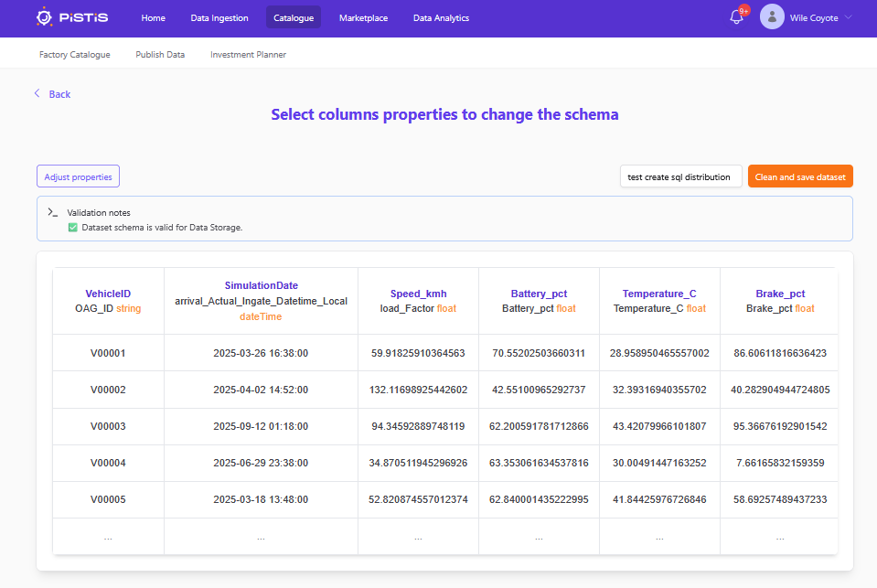Open the Home menu
This screenshot has width=877, height=588.
tap(154, 18)
